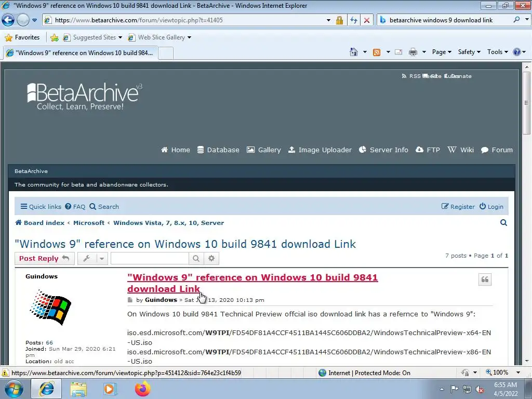Open Guindows author link in the byline
532x399 pixels.
coord(161,300)
